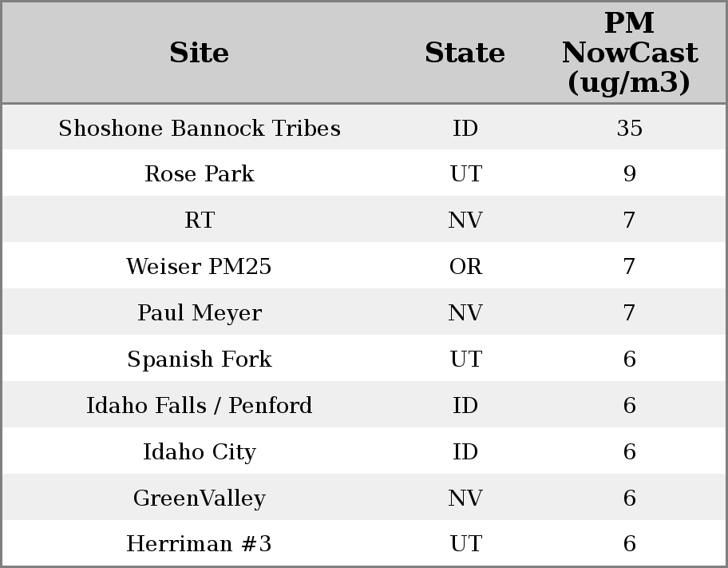Select the Shoshone Bannock Tribes site
The width and height of the screenshot is (728, 568).
tap(199, 129)
